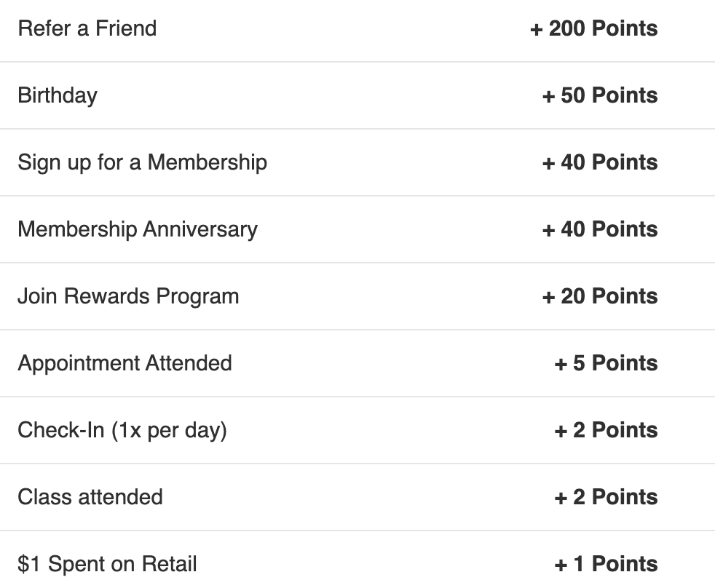
Task: Click the 'Join Rewards Program' label
Action: pyautogui.click(x=128, y=296)
